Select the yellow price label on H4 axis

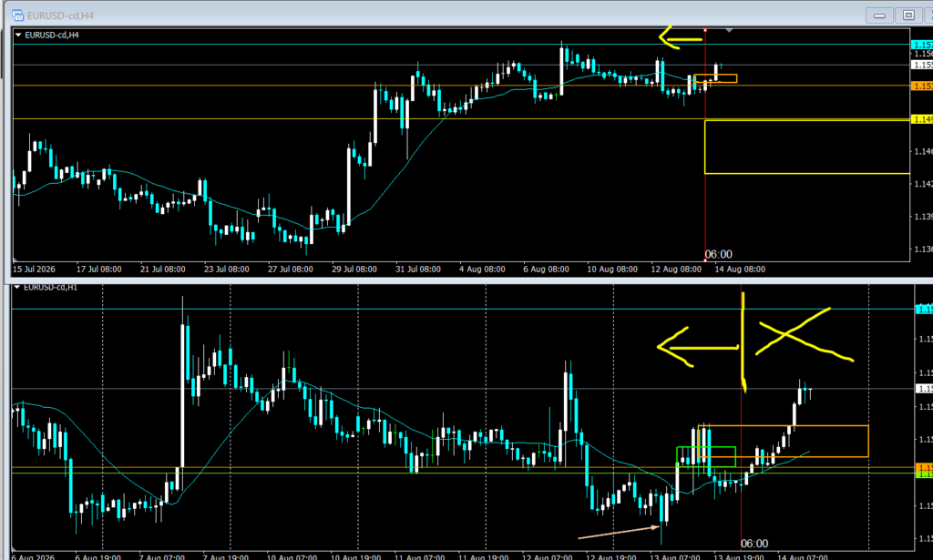922,119
